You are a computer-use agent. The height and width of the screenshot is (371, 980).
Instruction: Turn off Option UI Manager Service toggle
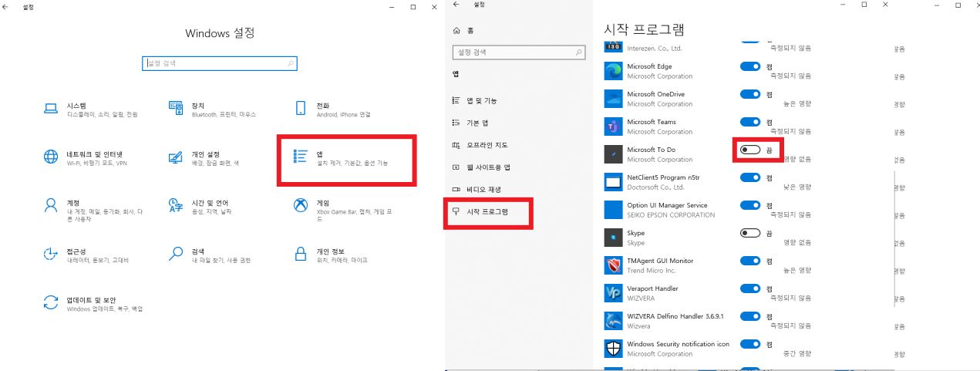tap(750, 205)
